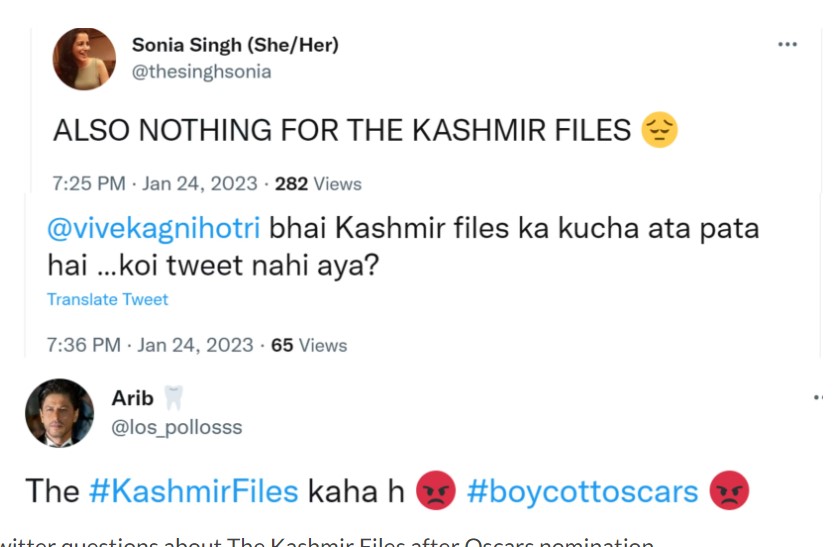View the 65 Views count
This screenshot has width=835, height=547.
pyautogui.click(x=309, y=345)
